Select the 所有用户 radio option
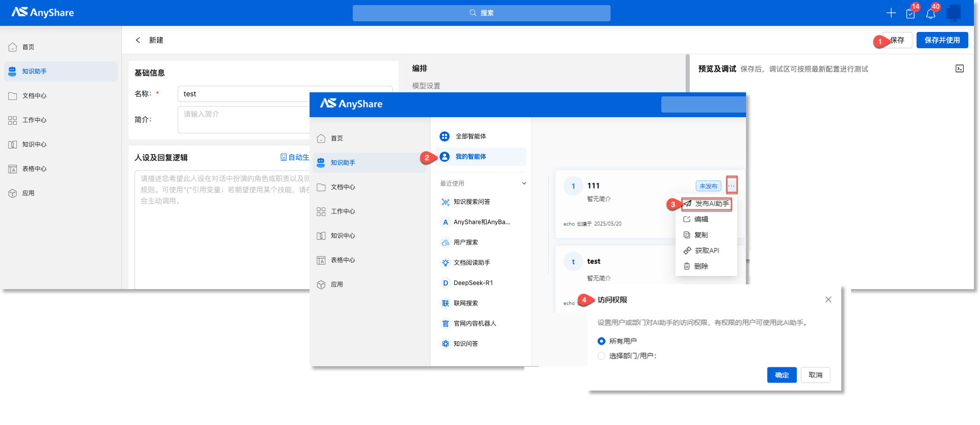Image resolution: width=980 pixels, height=425 pixels. point(601,341)
